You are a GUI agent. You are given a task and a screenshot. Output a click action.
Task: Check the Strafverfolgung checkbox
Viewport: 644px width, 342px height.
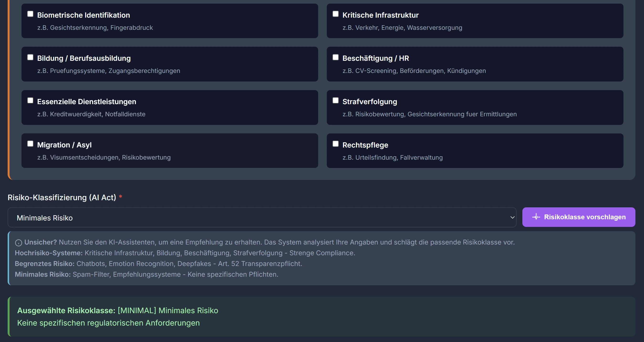coord(336,100)
